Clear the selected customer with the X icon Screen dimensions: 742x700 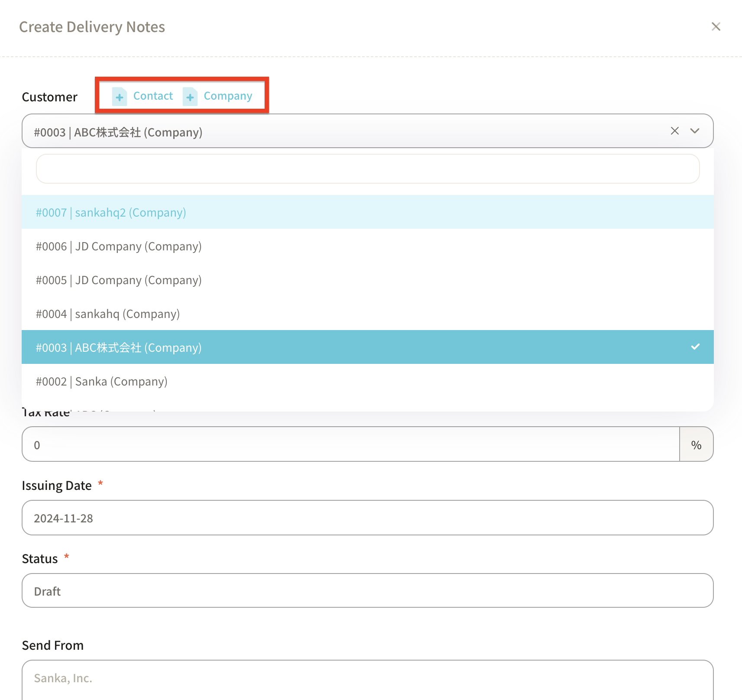(x=674, y=131)
